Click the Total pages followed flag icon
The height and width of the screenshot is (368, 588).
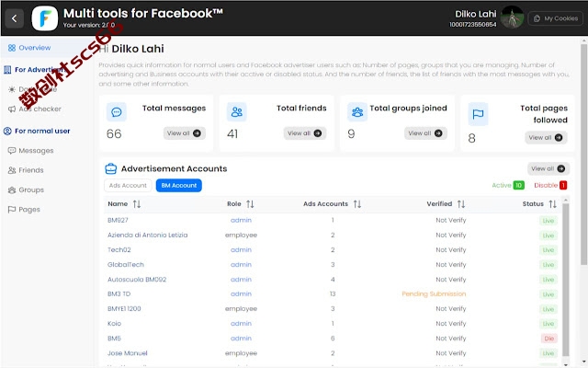tap(478, 114)
